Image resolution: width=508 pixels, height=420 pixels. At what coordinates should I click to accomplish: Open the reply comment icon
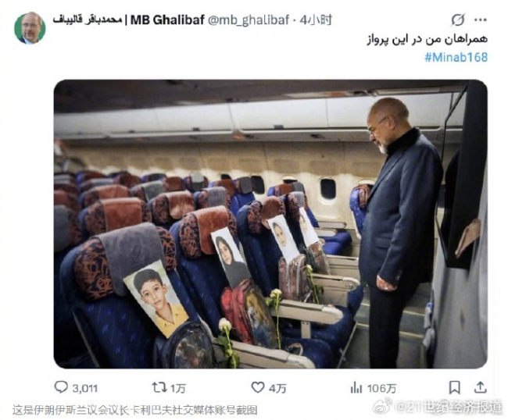pos(61,387)
